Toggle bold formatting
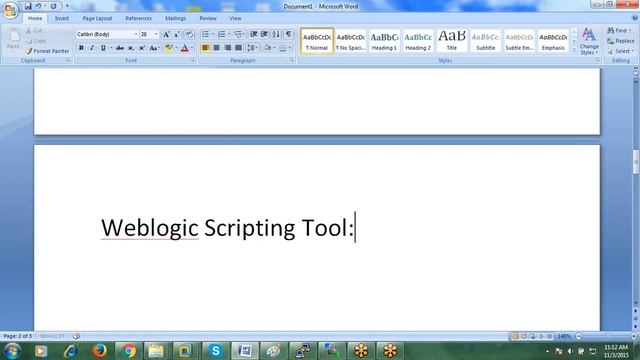Screen dimensions: 640x360 point(81,48)
